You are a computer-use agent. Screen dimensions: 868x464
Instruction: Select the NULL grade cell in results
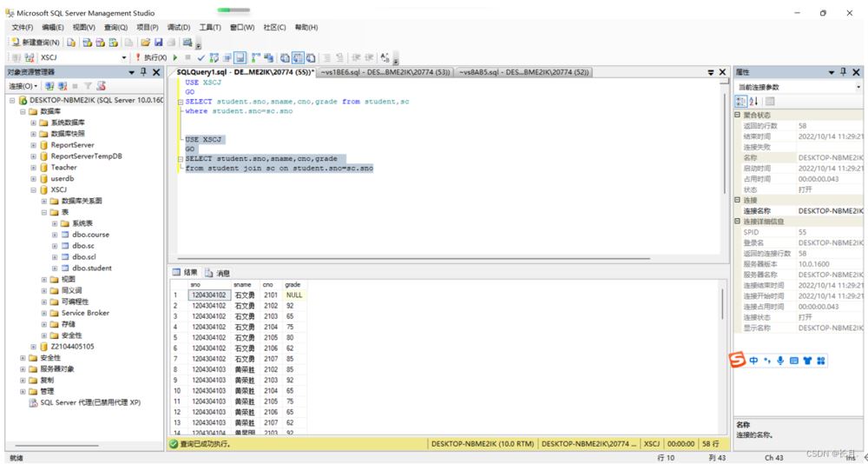293,295
